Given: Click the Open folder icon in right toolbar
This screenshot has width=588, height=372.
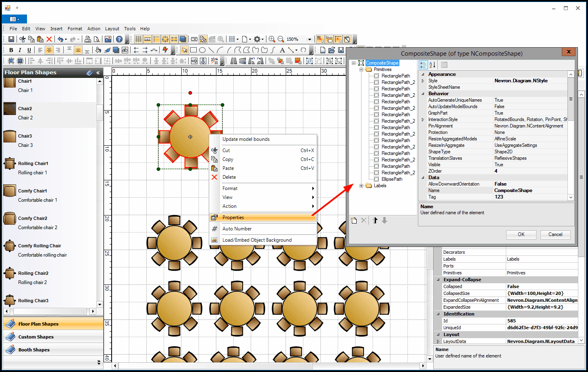Looking at the screenshot, I should (332, 50).
